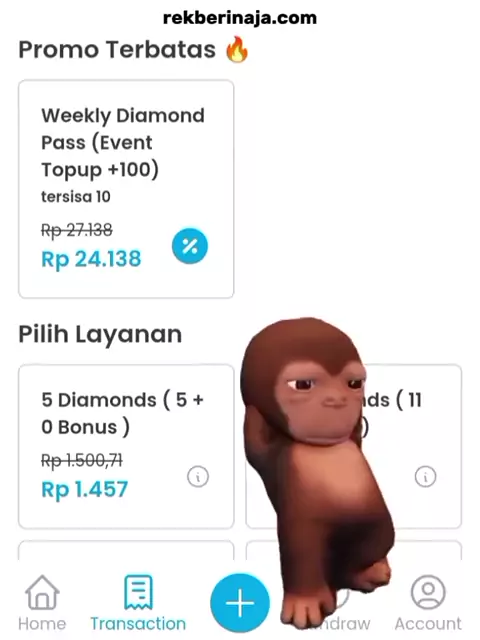Click the rekberinaja.com watermark text
This screenshot has width=480, height=640.
tap(240, 18)
